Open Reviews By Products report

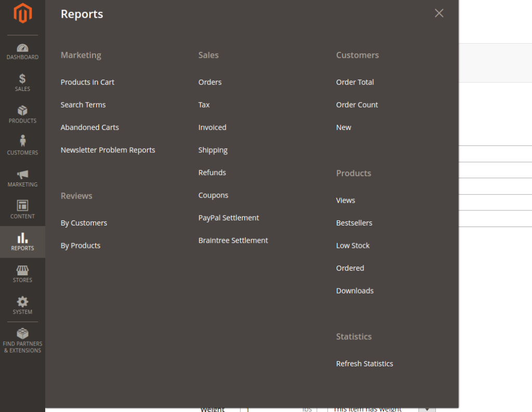pos(81,246)
